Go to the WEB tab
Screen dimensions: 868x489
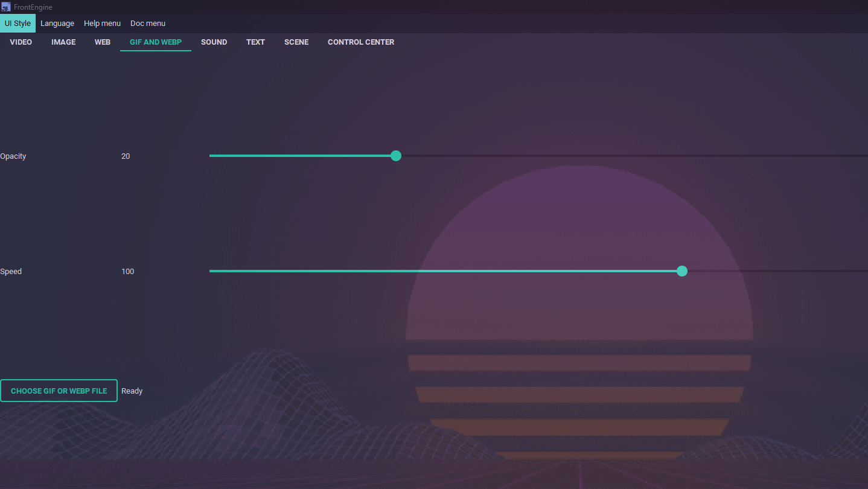(x=103, y=42)
